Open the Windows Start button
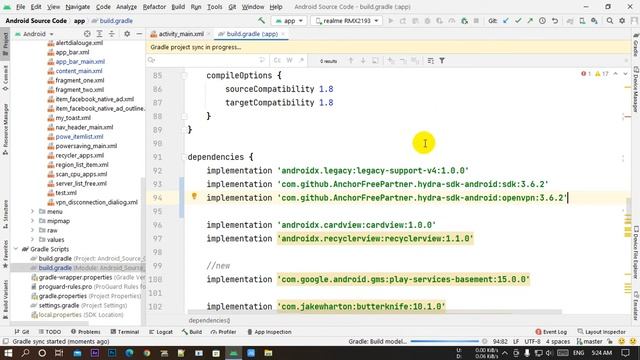The image size is (640, 360). pyautogui.click(x=8, y=353)
